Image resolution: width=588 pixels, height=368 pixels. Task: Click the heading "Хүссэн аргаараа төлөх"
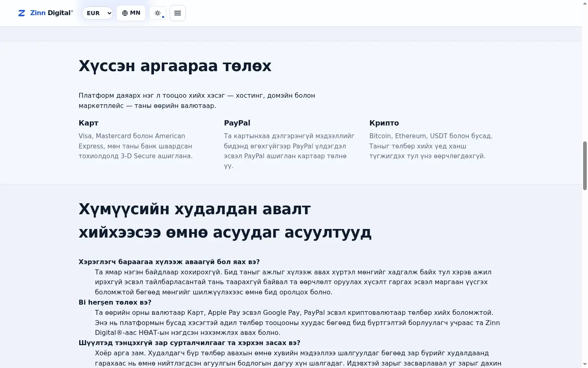pos(175,66)
